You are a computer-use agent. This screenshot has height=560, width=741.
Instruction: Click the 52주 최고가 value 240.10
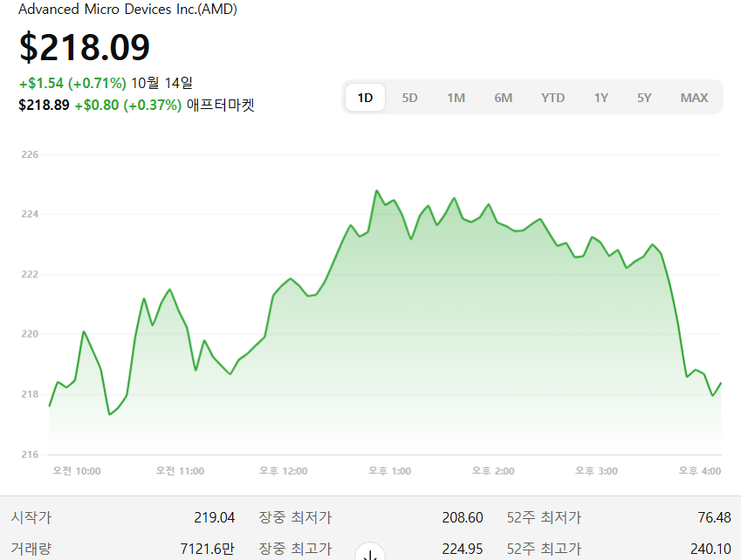710,550
